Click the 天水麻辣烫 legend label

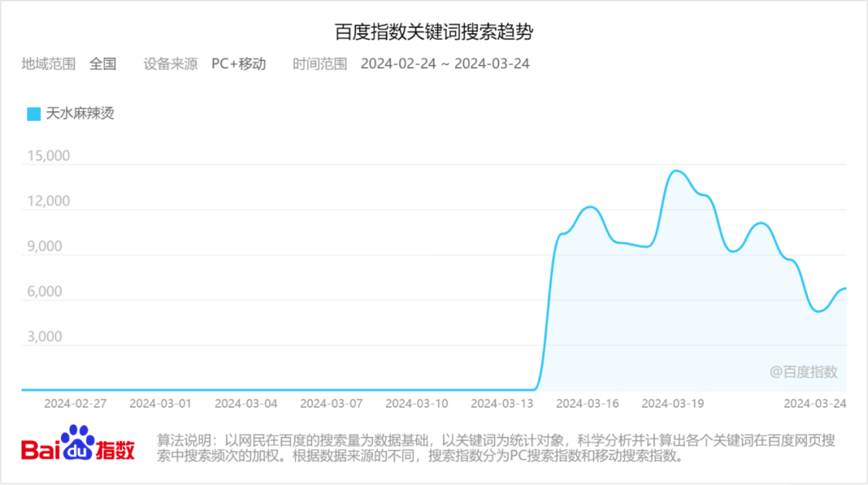tap(80, 113)
